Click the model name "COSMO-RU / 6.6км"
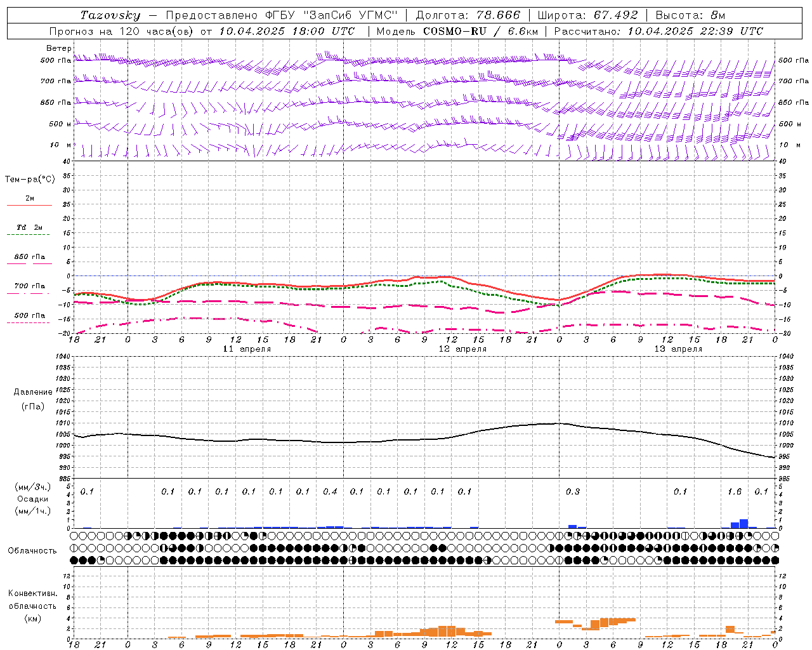This screenshot has height=650, width=812. (481, 31)
